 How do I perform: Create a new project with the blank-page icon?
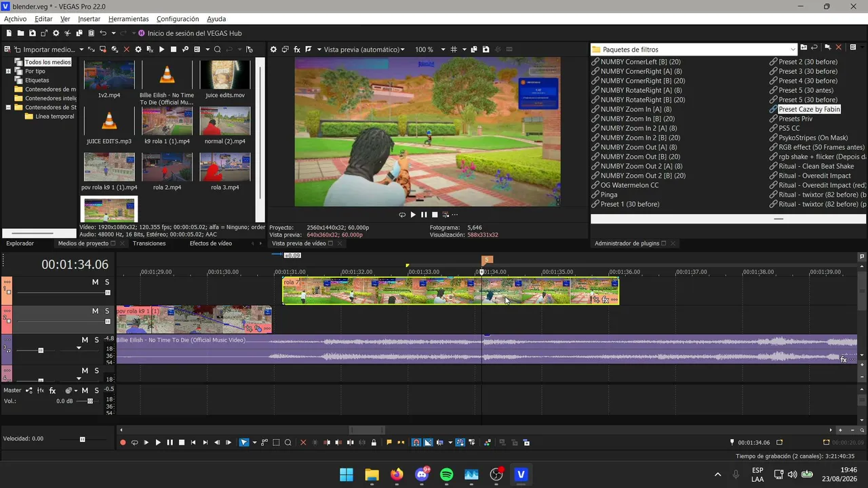[9, 33]
